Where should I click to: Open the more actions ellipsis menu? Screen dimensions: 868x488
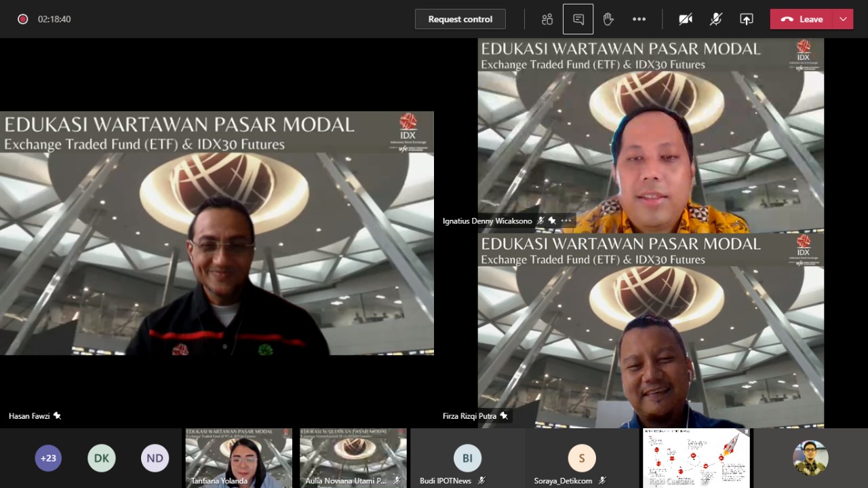[x=639, y=19]
